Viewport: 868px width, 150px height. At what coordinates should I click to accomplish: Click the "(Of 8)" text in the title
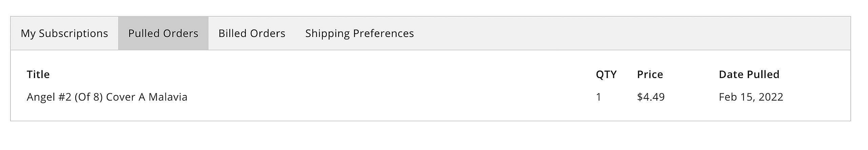[x=88, y=97]
